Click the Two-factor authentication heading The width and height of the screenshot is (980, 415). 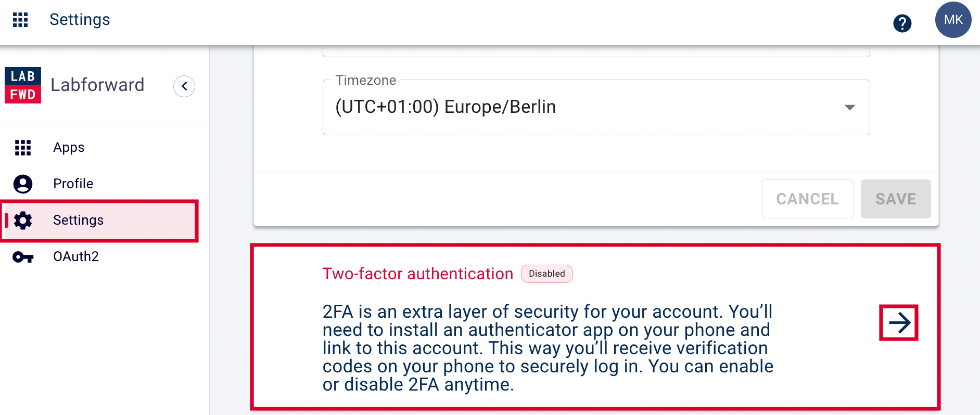(418, 274)
